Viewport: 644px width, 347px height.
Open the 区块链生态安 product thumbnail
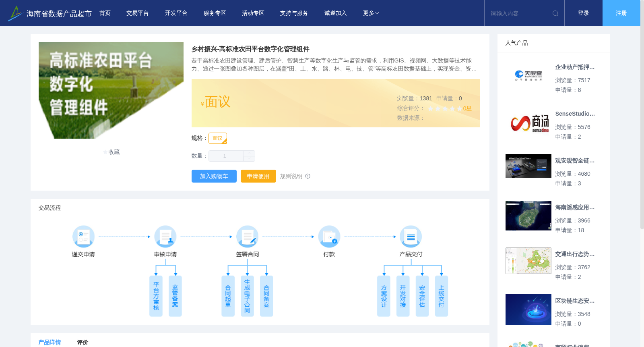[528, 310]
